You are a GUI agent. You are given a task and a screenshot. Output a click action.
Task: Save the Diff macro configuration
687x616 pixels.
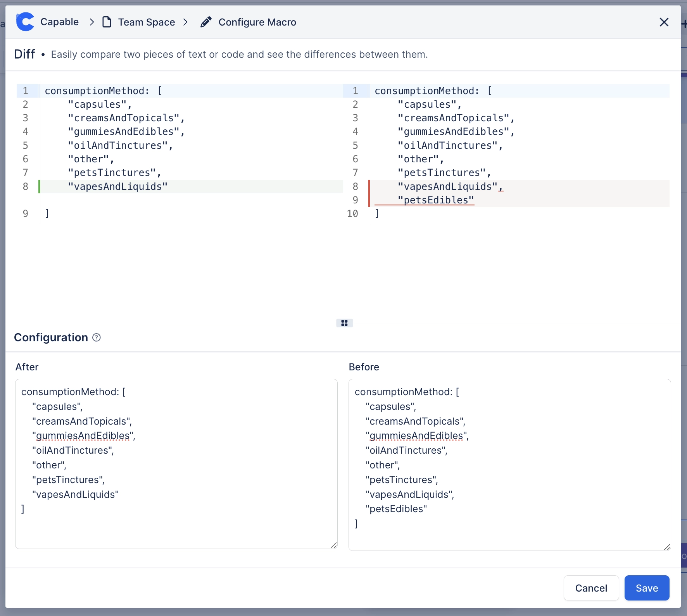tap(646, 588)
